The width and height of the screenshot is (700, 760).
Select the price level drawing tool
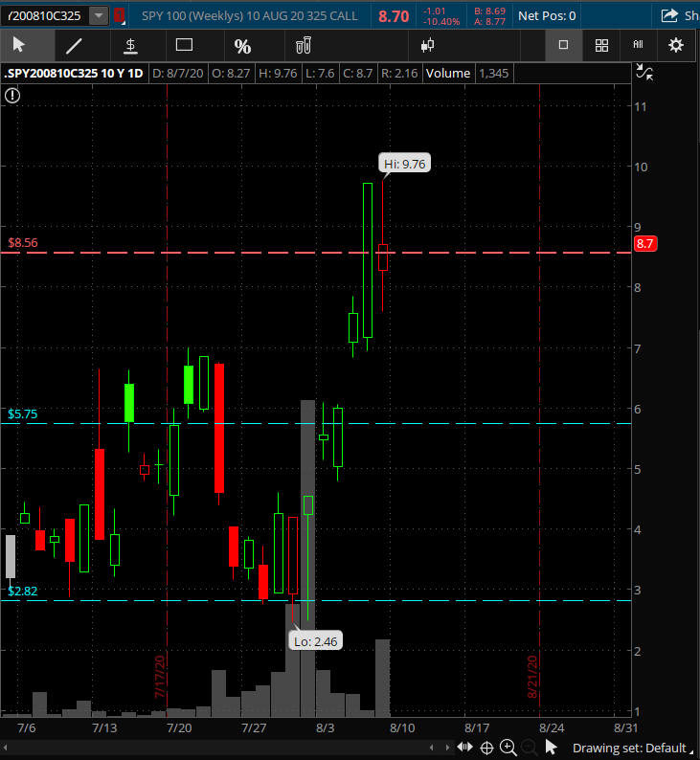pos(130,46)
